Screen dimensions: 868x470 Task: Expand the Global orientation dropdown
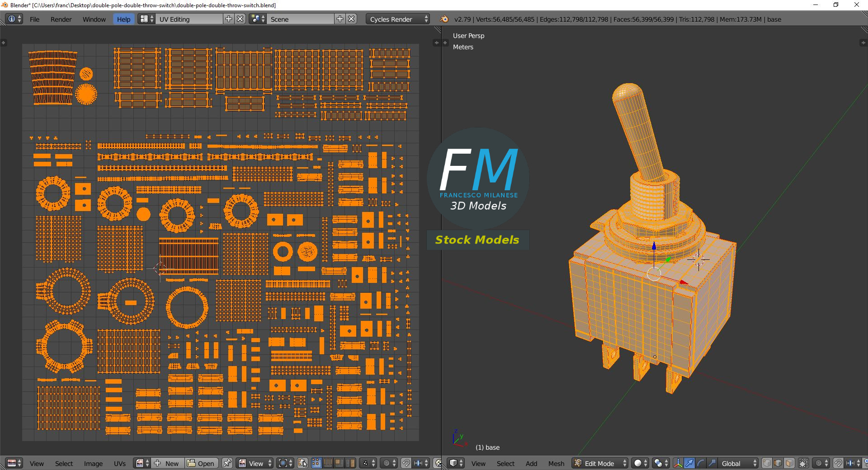(738, 463)
